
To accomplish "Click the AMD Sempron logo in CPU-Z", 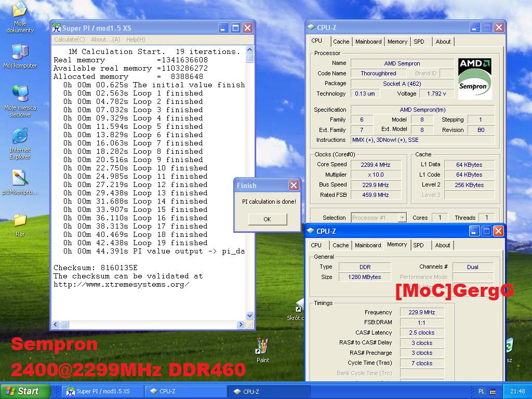I will [x=475, y=79].
